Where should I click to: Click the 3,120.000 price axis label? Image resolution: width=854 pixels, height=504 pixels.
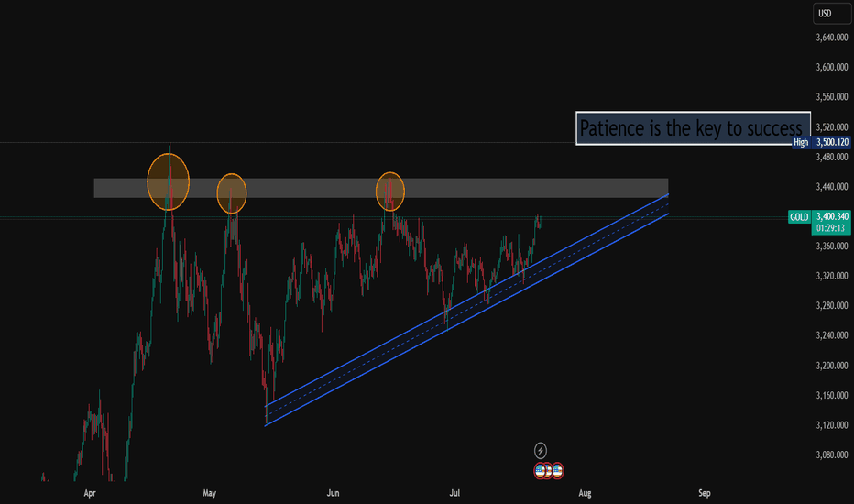pyautogui.click(x=832, y=425)
